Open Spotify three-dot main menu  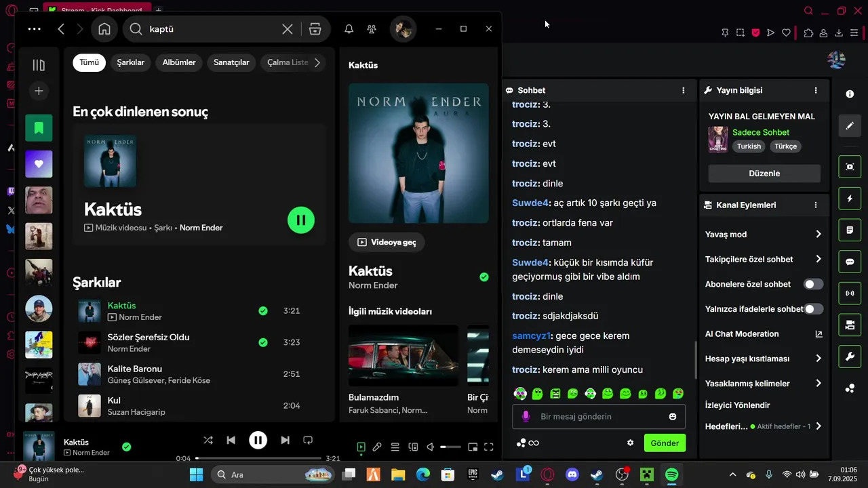(x=35, y=29)
